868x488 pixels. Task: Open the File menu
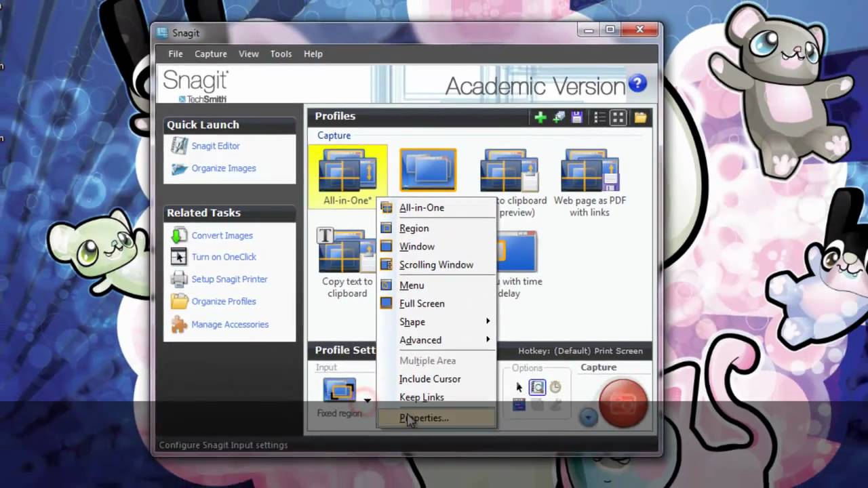click(x=176, y=54)
